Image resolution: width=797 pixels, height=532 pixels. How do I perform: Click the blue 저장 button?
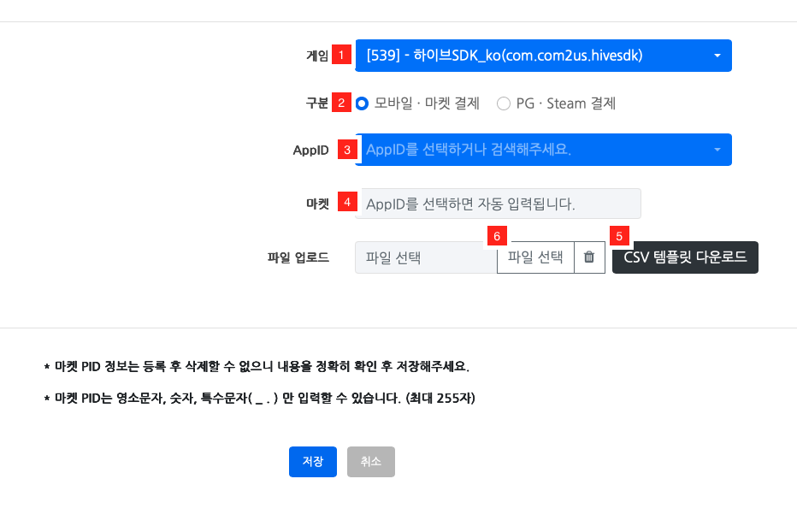(x=313, y=462)
